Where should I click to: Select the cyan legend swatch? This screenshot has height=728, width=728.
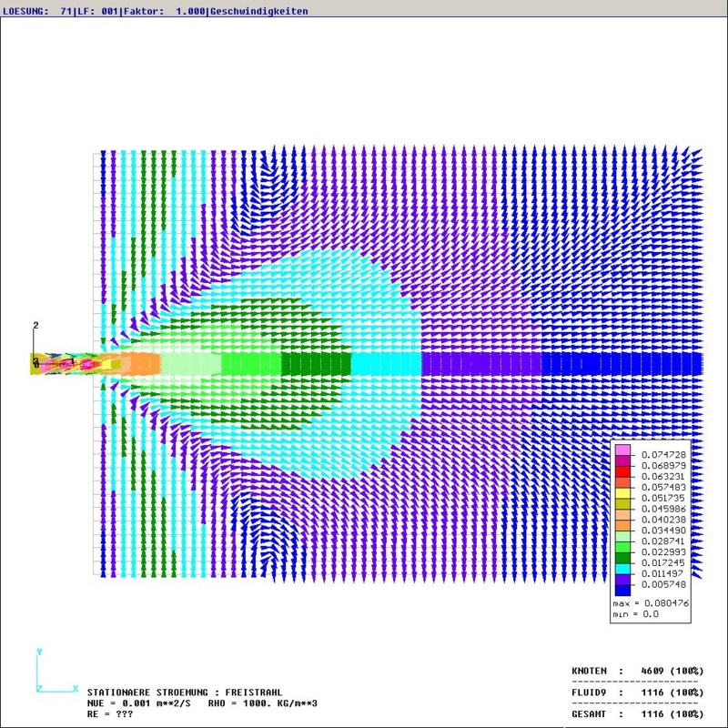click(x=622, y=569)
